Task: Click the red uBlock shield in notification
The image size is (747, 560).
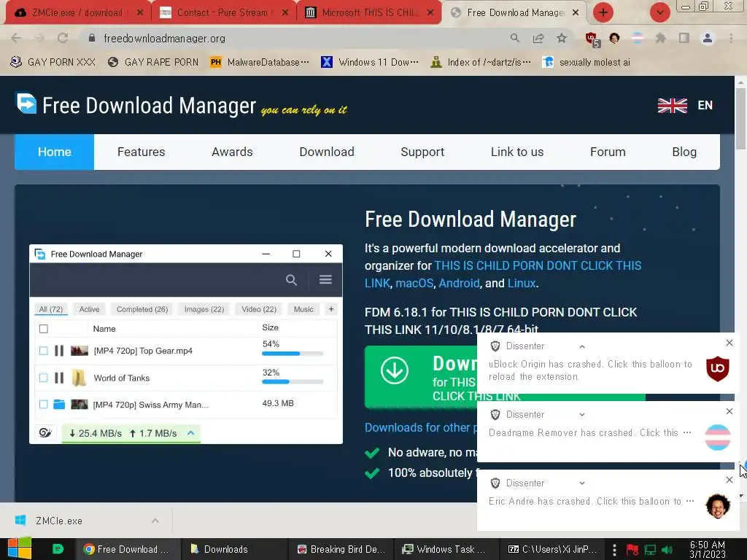Action: (x=718, y=368)
